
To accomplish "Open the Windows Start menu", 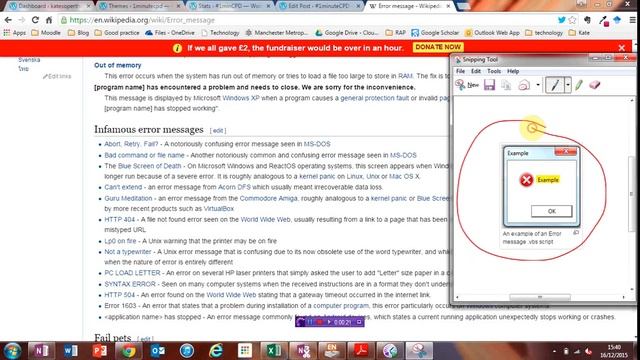I will click(x=13, y=351).
